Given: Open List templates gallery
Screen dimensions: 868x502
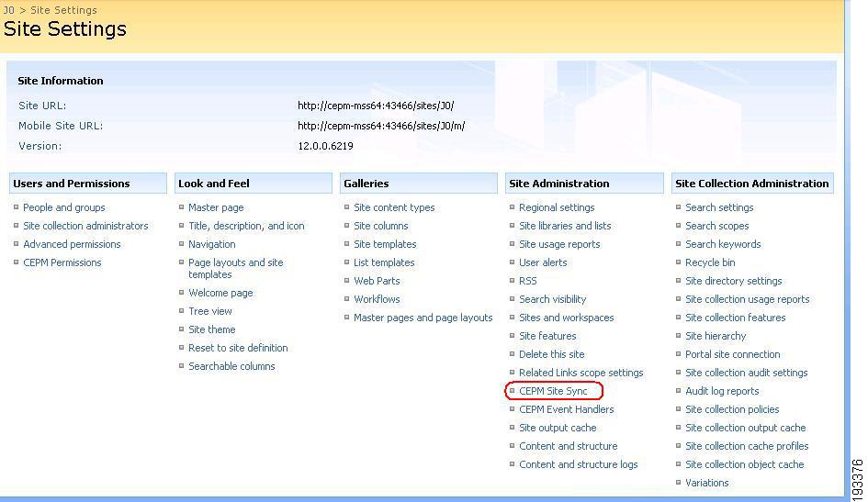Looking at the screenshot, I should [384, 262].
